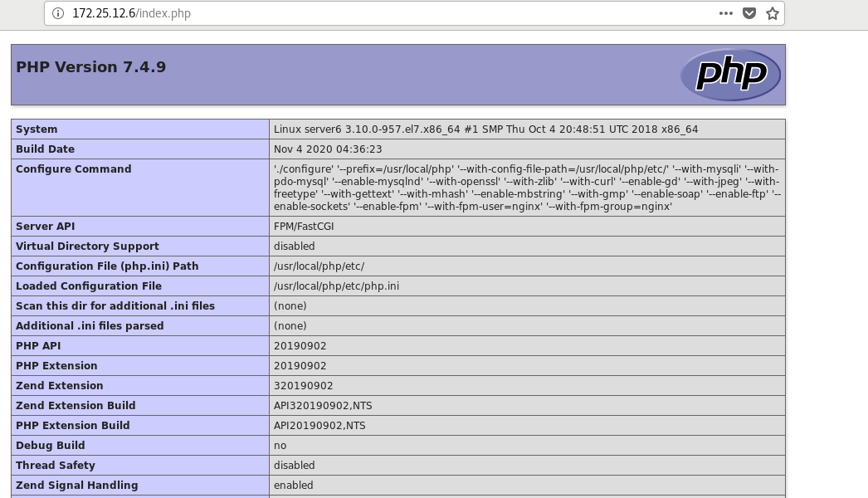Select the Linux server6 system value text

tap(485, 129)
